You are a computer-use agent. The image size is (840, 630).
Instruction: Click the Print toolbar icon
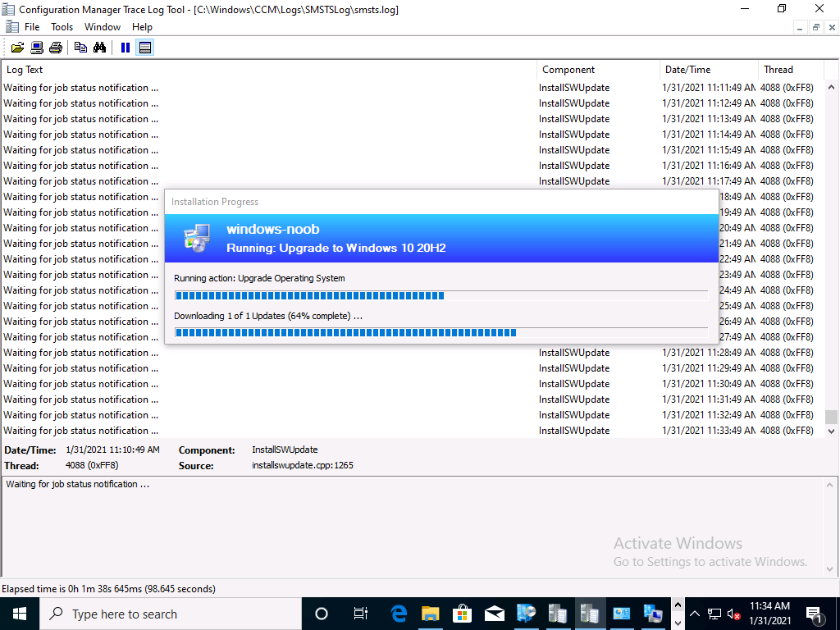[56, 48]
